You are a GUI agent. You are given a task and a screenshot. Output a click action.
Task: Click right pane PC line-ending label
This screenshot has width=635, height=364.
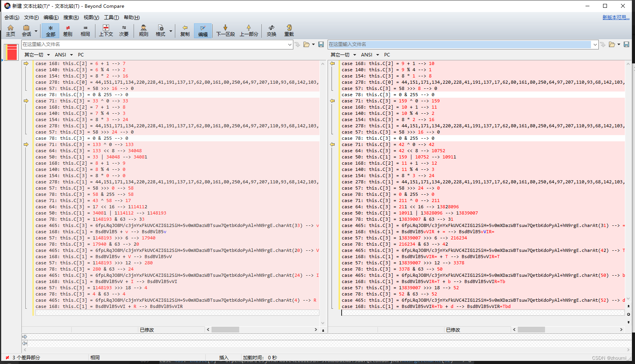coord(387,55)
